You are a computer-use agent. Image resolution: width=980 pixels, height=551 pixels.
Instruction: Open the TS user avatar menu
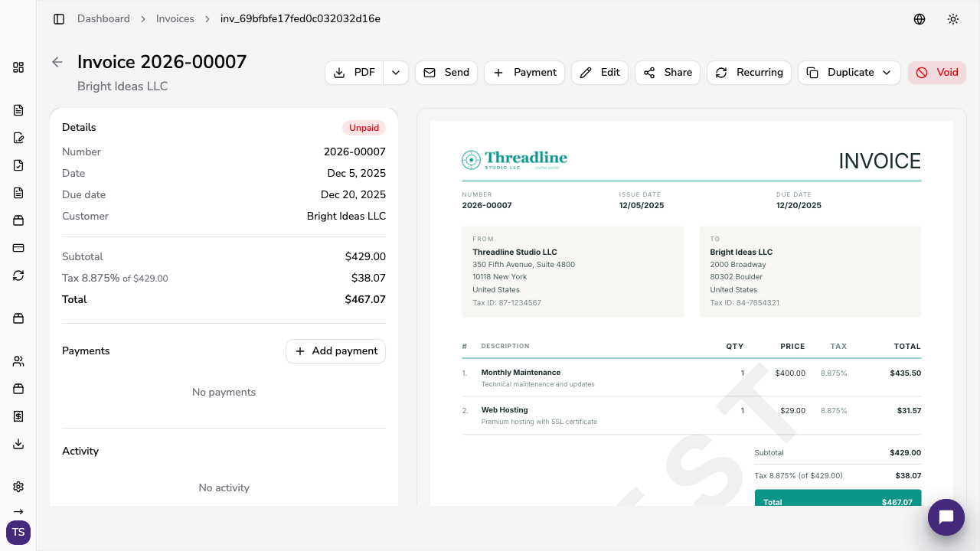pyautogui.click(x=18, y=532)
